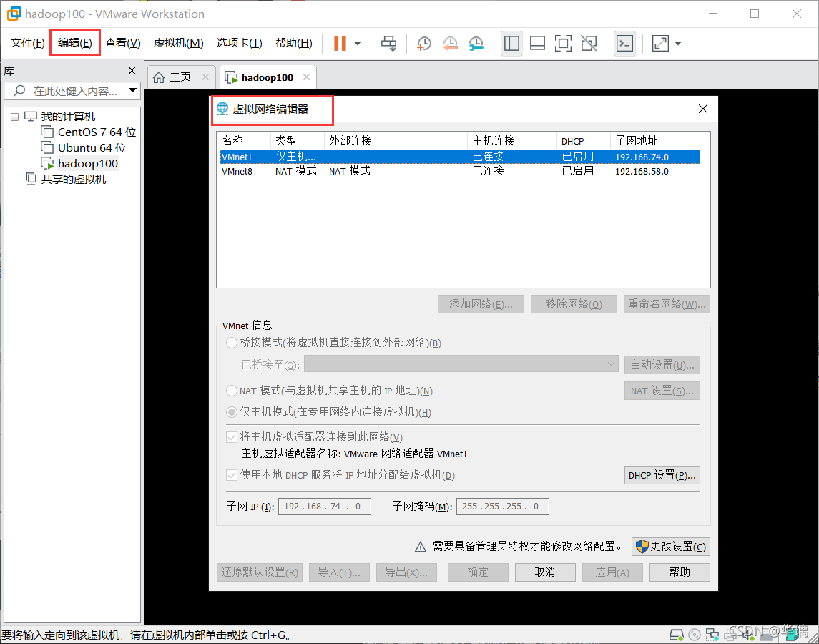
Task: Collapse the 我的计算机 tree node
Action: 14,116
